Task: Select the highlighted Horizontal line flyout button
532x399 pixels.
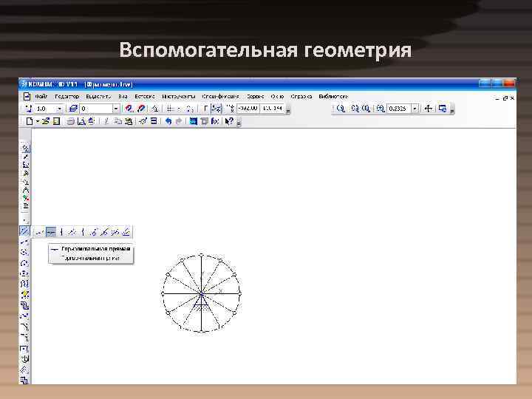Action: tap(51, 232)
